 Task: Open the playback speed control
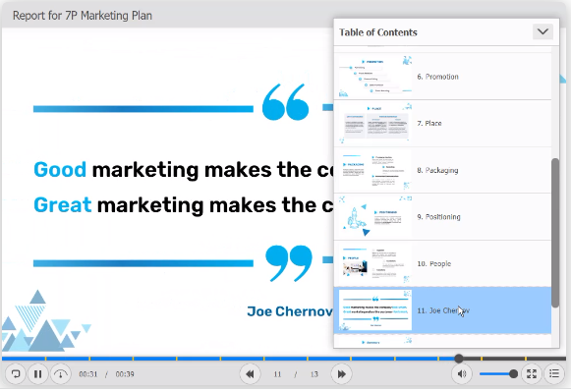(61, 373)
